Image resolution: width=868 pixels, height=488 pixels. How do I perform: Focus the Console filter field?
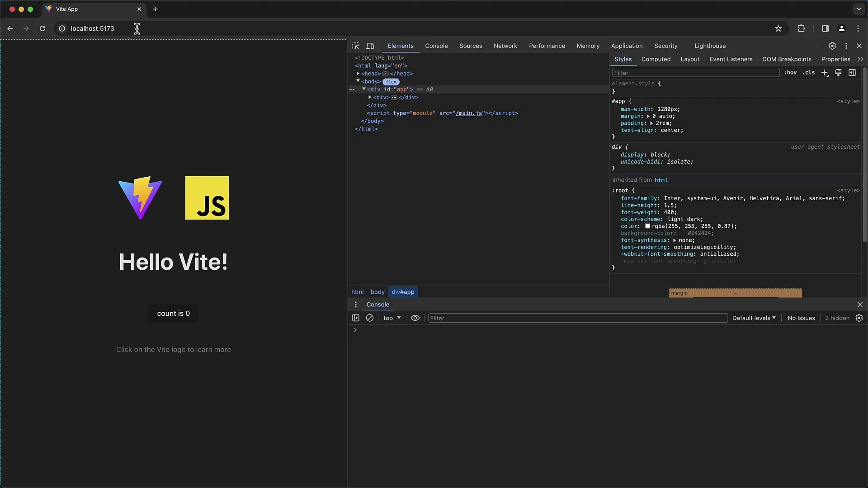[x=578, y=318]
